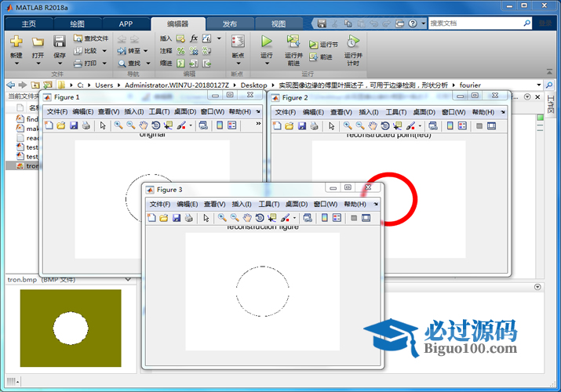The width and height of the screenshot is (561, 392).
Task: Click Figure 3 print icon
Action: tap(189, 218)
